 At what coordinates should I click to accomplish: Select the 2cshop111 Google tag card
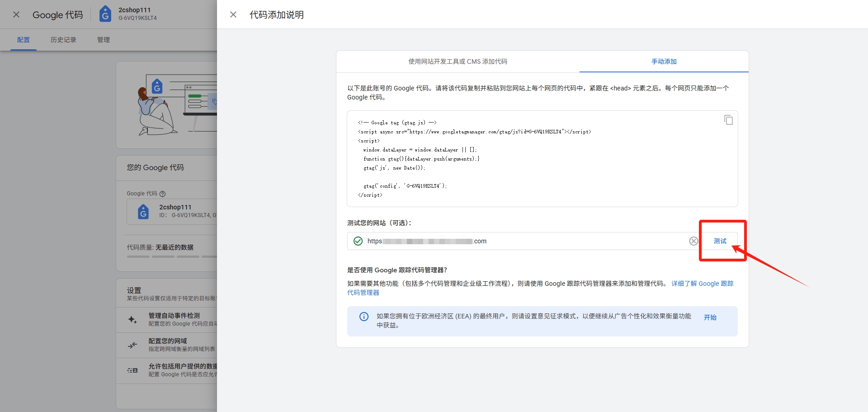pos(174,211)
